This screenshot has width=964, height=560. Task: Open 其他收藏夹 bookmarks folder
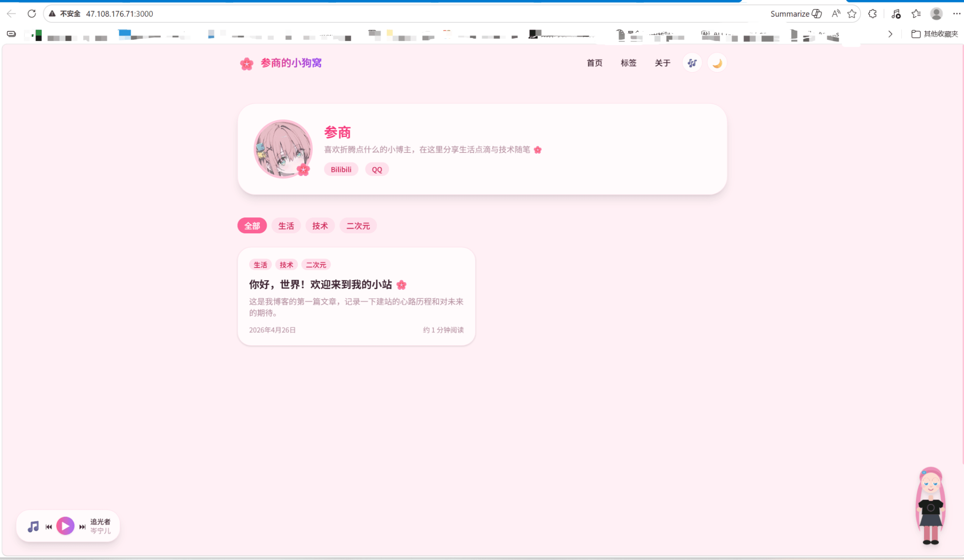click(935, 34)
